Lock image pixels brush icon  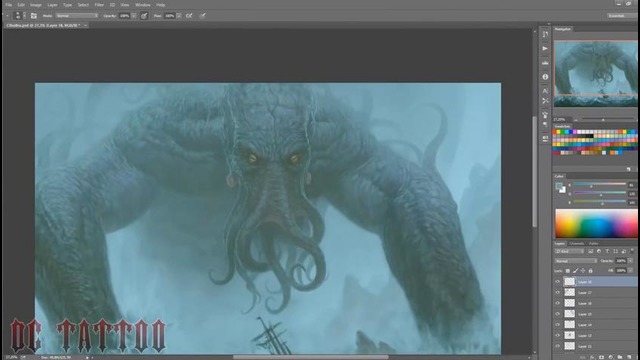(x=576, y=271)
